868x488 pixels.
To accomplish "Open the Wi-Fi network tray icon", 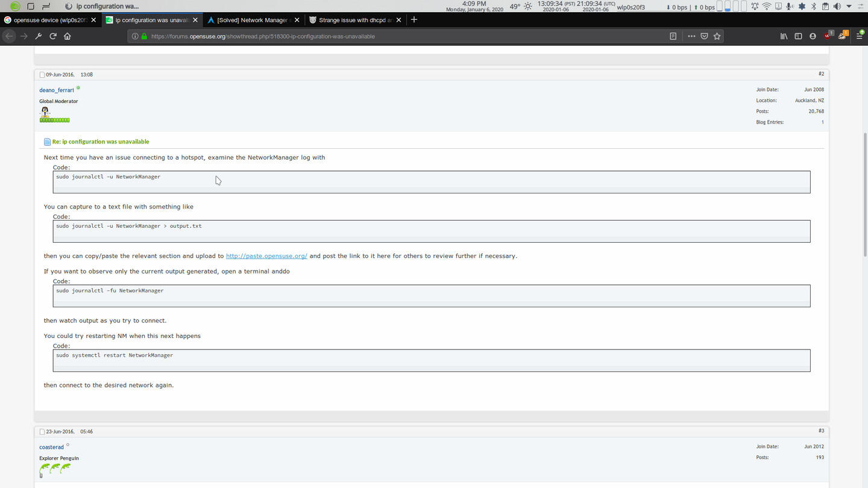I will [767, 6].
